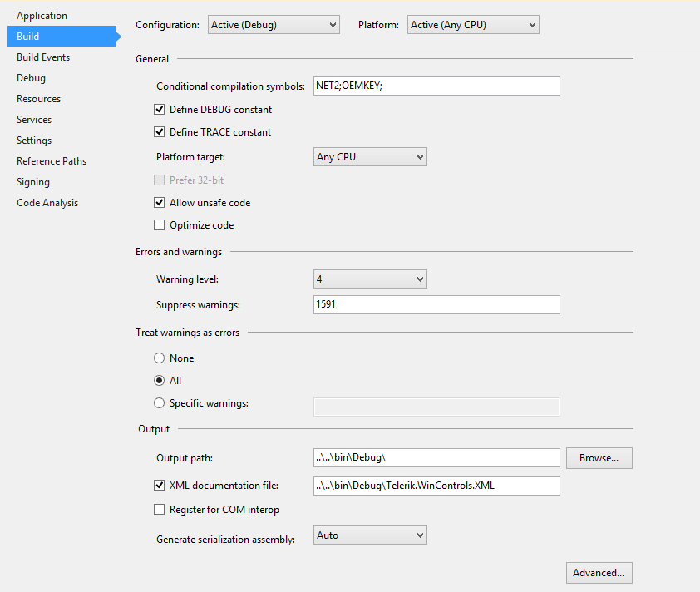This screenshot has height=592, width=700.
Task: Open the Build Events page
Action: pyautogui.click(x=42, y=57)
